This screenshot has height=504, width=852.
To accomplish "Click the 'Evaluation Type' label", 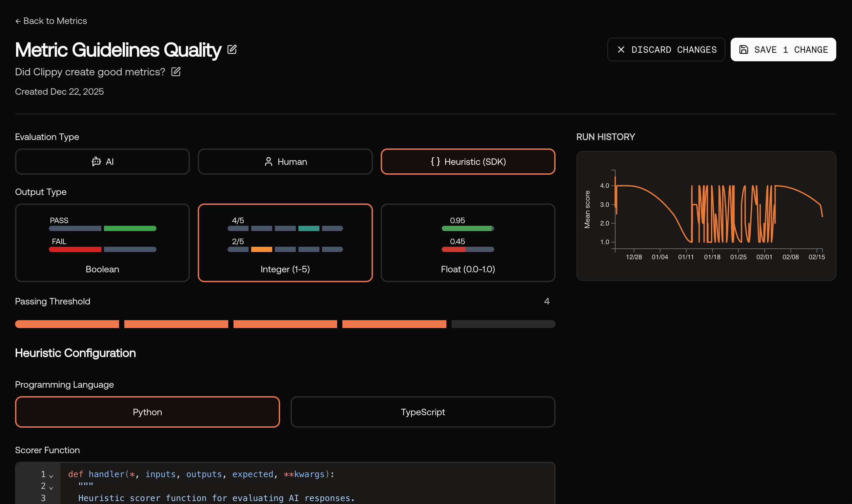I will pos(47,137).
